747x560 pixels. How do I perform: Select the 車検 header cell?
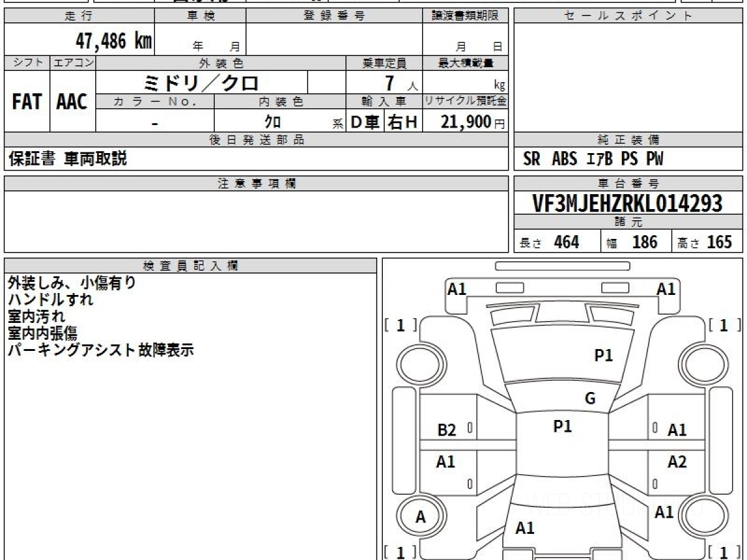(x=200, y=16)
